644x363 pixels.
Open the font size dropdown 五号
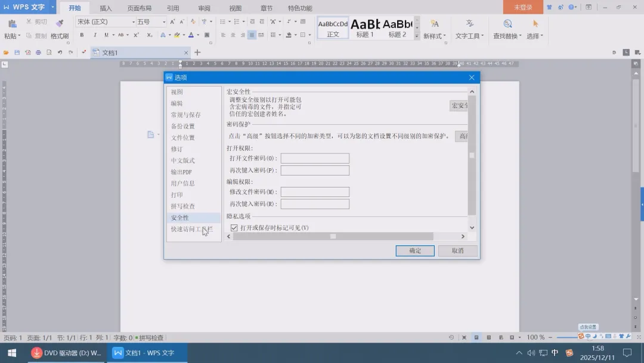164,21
